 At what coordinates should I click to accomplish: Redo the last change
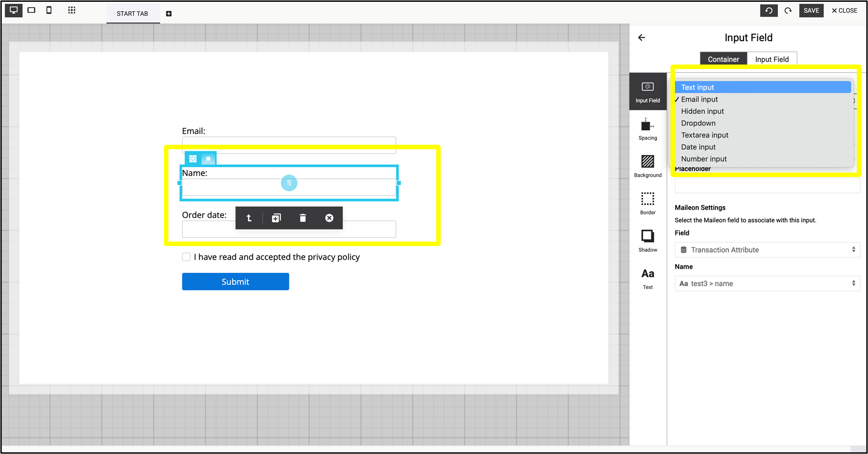pos(788,10)
